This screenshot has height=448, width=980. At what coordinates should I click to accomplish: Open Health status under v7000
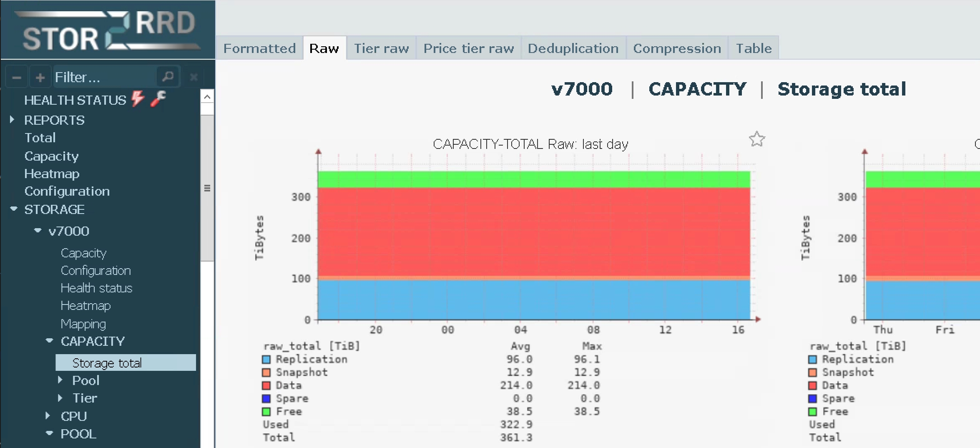[96, 288]
